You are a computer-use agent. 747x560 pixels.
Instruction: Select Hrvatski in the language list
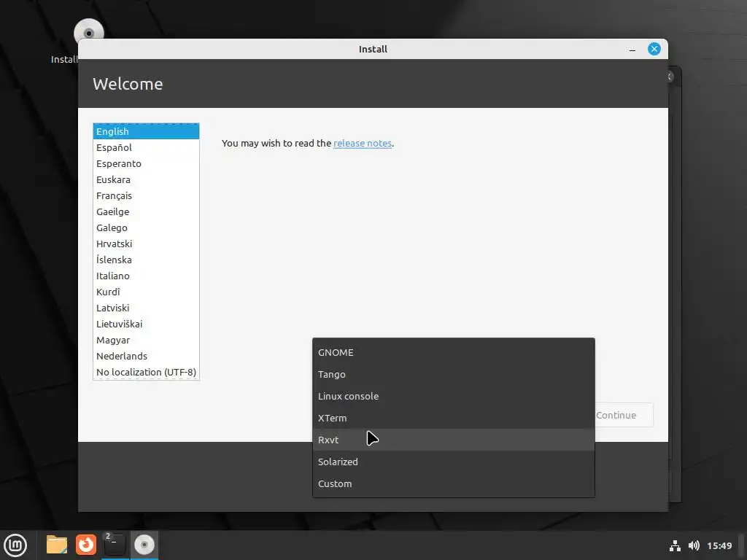(x=146, y=244)
